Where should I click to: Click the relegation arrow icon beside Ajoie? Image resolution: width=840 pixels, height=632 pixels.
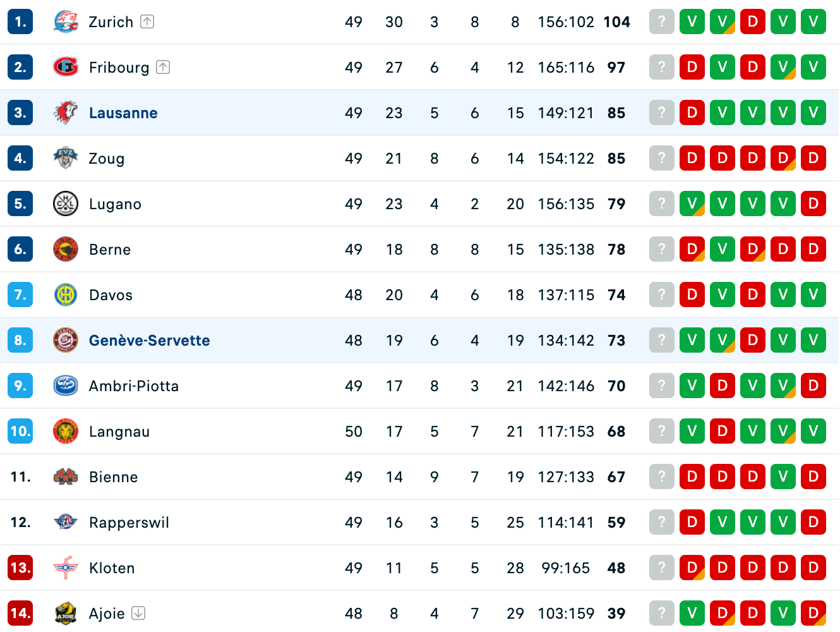coord(138,613)
